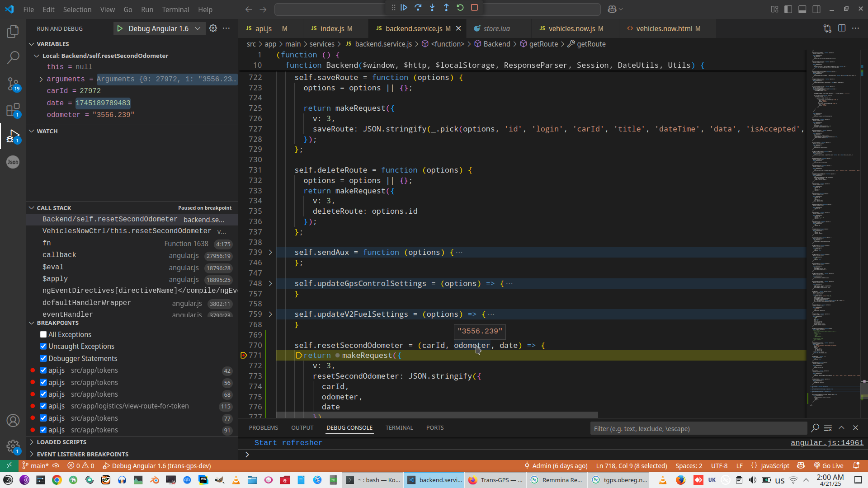Click the Step Over debug icon
This screenshot has height=488, width=868.
(x=418, y=8)
